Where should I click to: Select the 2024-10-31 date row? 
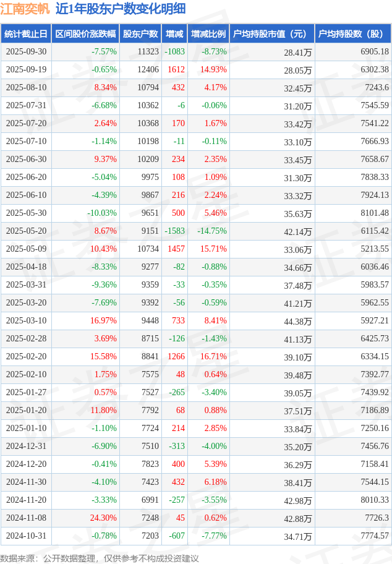[25, 536]
